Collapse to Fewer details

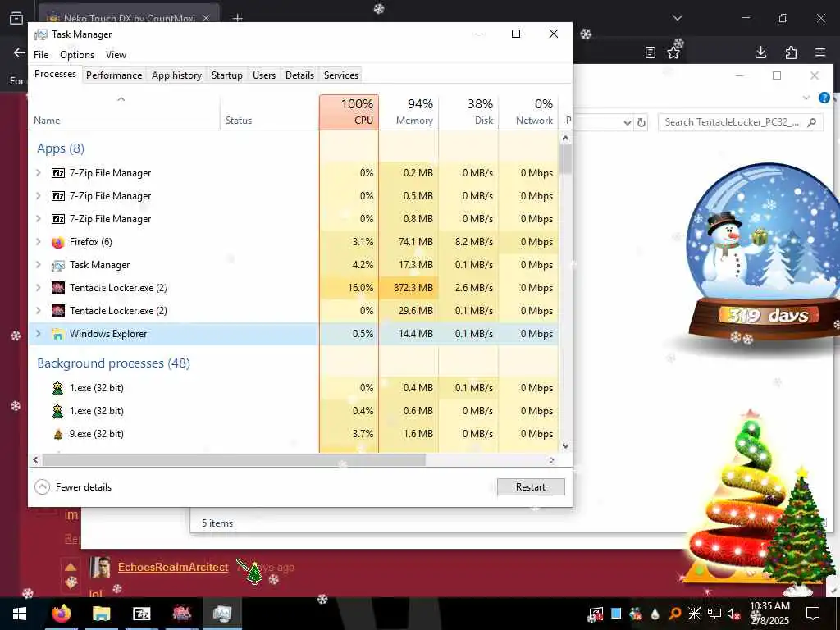pyautogui.click(x=73, y=487)
